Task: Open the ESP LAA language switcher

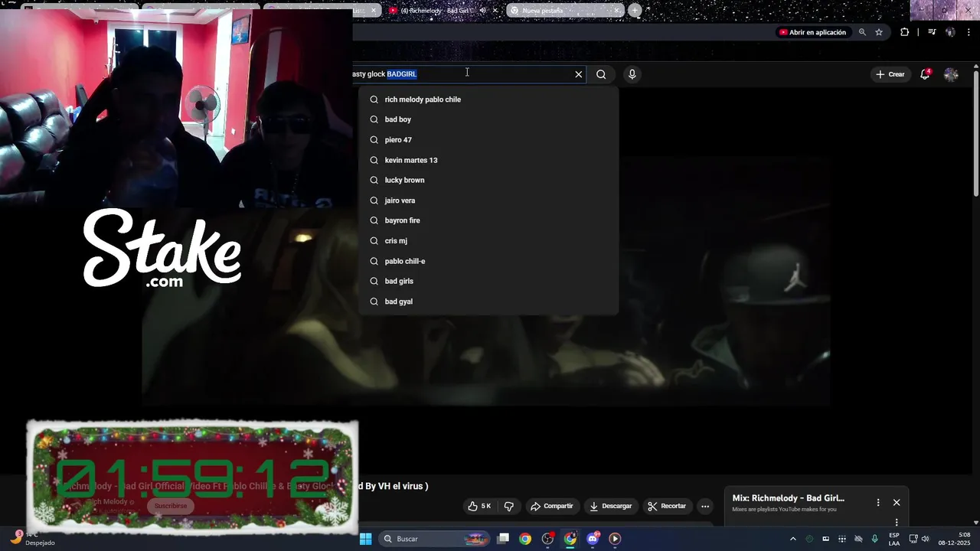Action: tap(893, 539)
